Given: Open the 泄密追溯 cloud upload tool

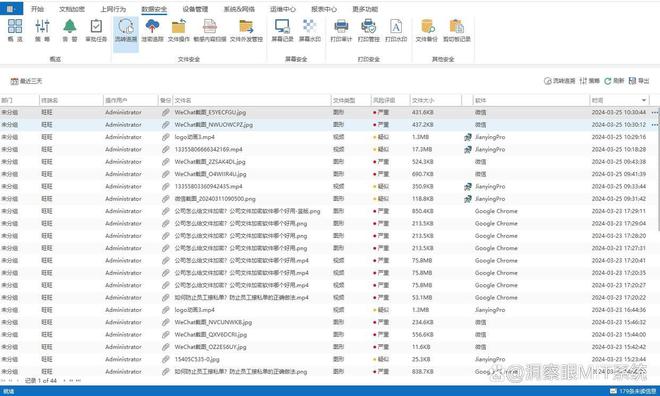Looking at the screenshot, I should [152, 30].
